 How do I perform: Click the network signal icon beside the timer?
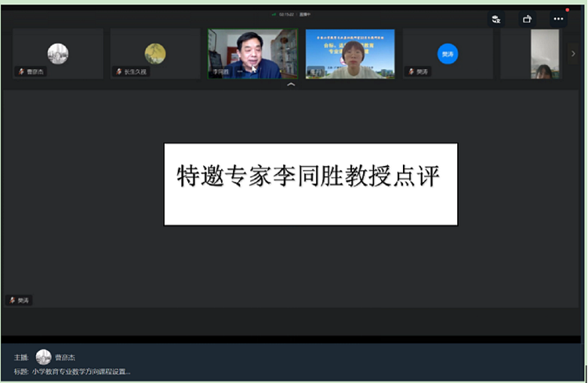[x=274, y=14]
